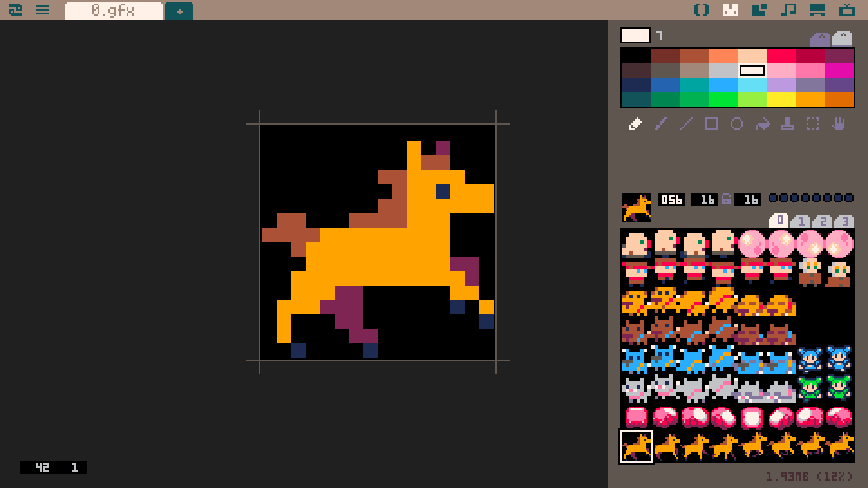Open the purple palette tab

click(x=820, y=39)
